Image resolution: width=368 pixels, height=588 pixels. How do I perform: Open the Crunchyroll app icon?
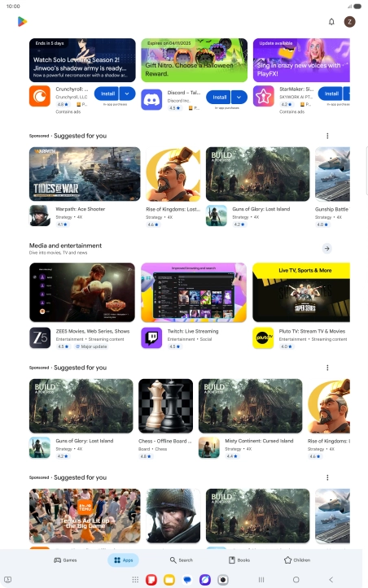coord(40,96)
